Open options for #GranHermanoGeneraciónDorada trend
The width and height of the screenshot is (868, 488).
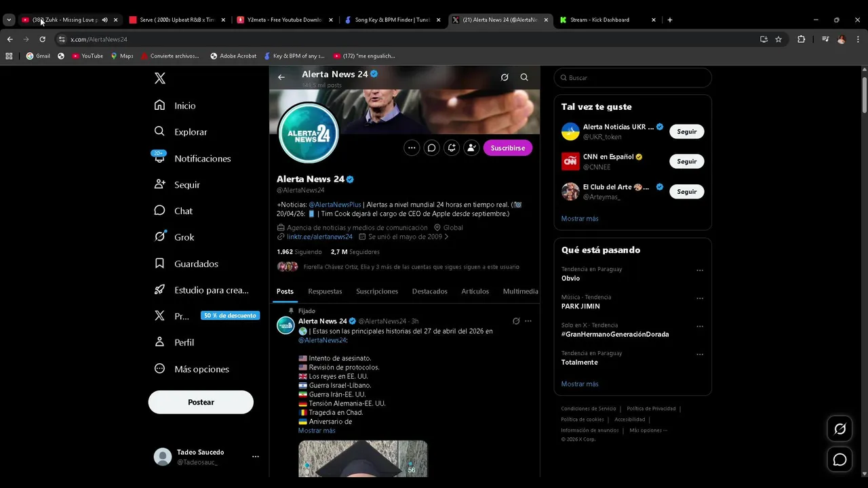(x=700, y=327)
